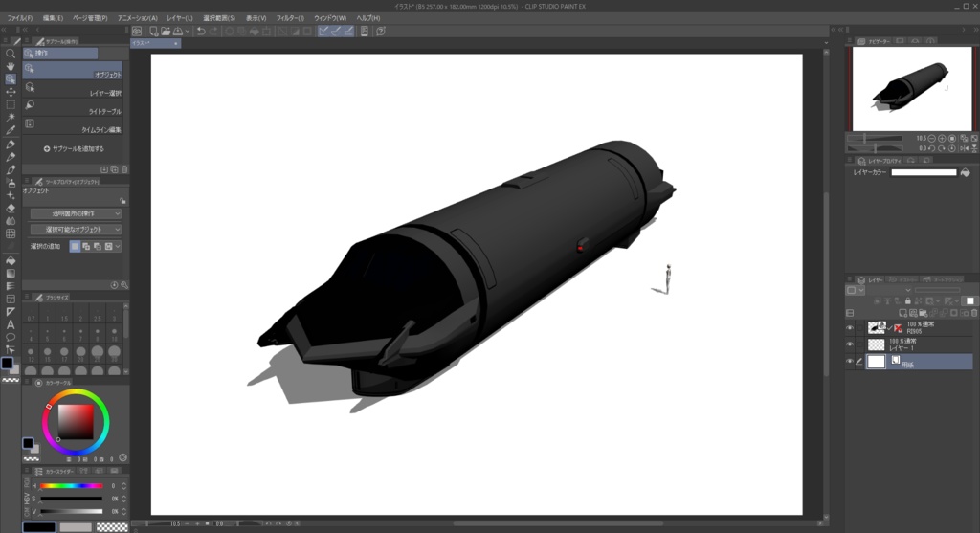
Task: Click the Open file folder icon
Action: [x=166, y=31]
